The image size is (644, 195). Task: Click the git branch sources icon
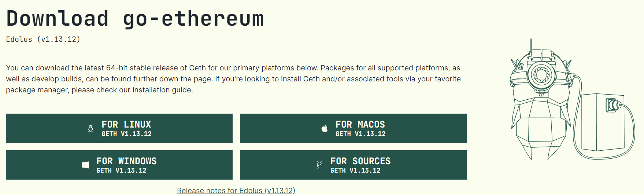point(319,165)
